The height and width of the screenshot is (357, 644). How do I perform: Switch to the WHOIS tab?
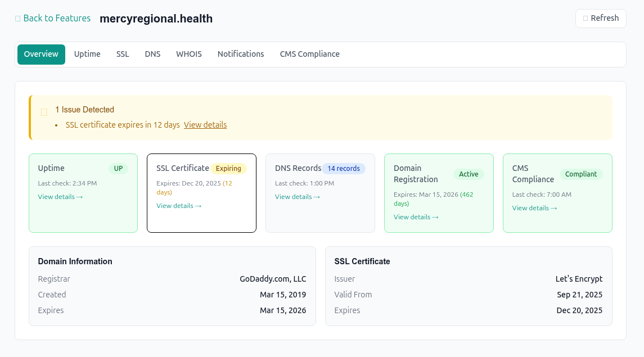pos(188,54)
